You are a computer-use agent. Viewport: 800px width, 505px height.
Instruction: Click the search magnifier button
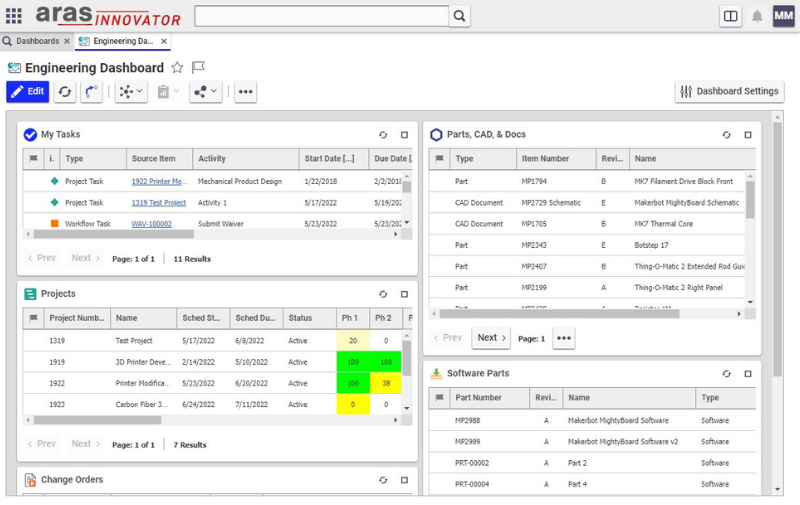[x=458, y=16]
